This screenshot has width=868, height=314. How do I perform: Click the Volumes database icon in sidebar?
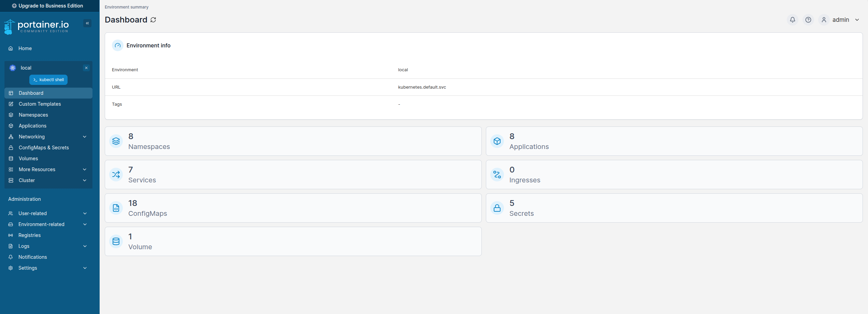point(11,159)
